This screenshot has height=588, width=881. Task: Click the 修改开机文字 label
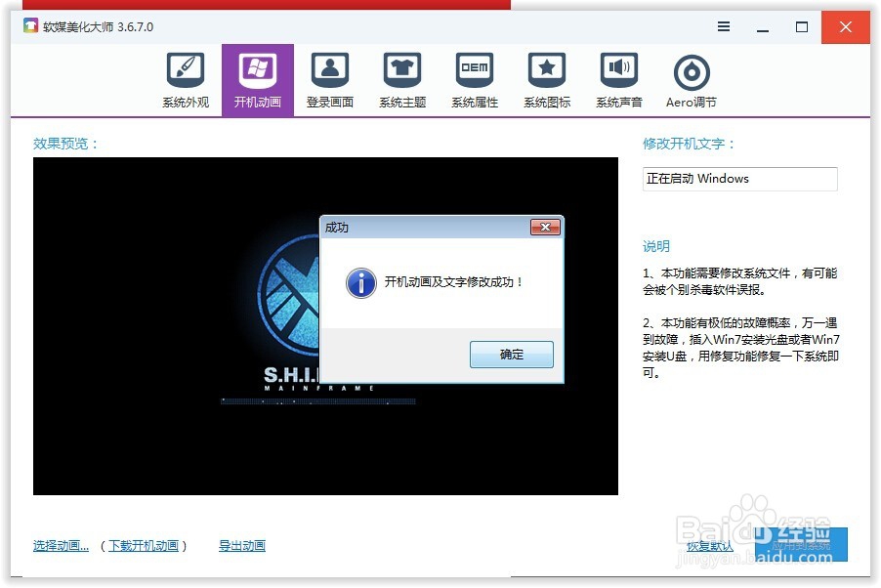click(689, 144)
